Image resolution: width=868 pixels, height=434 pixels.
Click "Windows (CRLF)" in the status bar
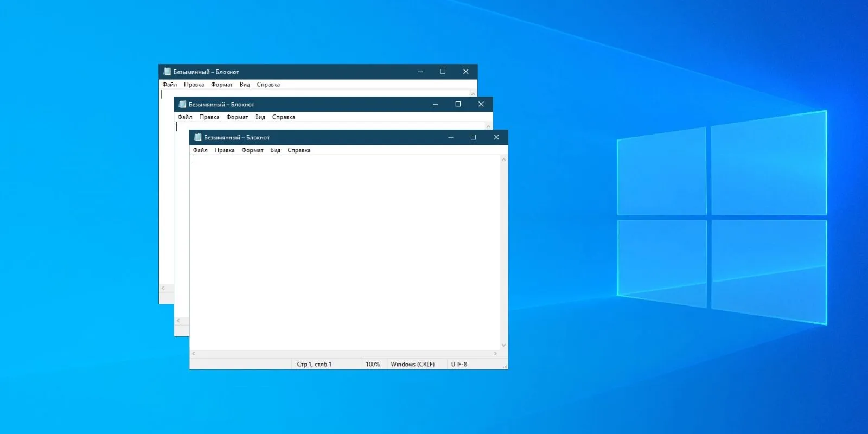412,364
